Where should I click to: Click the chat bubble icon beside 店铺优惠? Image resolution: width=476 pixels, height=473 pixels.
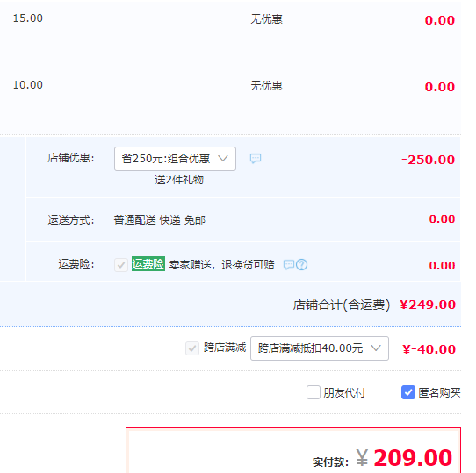(x=256, y=158)
